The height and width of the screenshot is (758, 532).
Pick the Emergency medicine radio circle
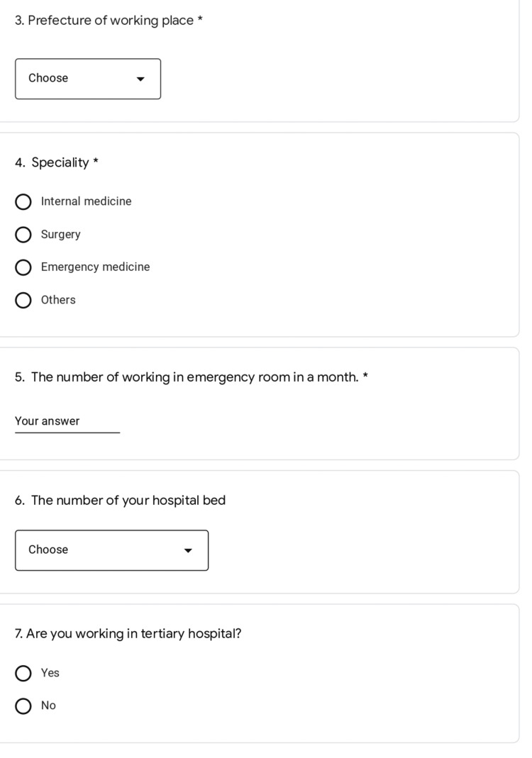23,267
